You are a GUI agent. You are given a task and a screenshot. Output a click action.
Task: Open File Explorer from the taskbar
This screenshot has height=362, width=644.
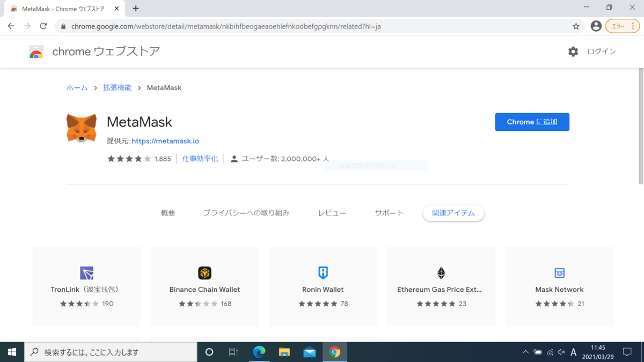point(284,352)
